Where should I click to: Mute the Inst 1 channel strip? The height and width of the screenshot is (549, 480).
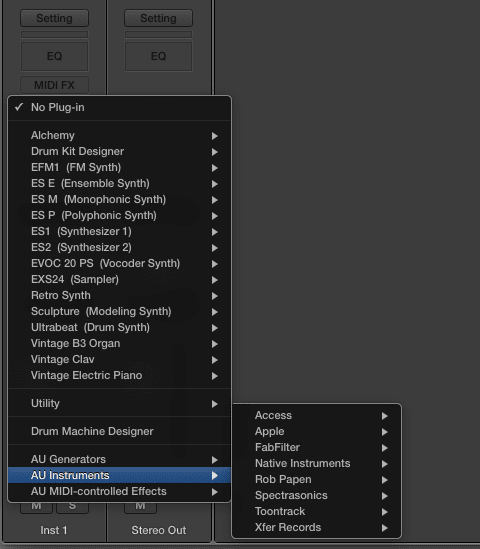tap(36, 507)
